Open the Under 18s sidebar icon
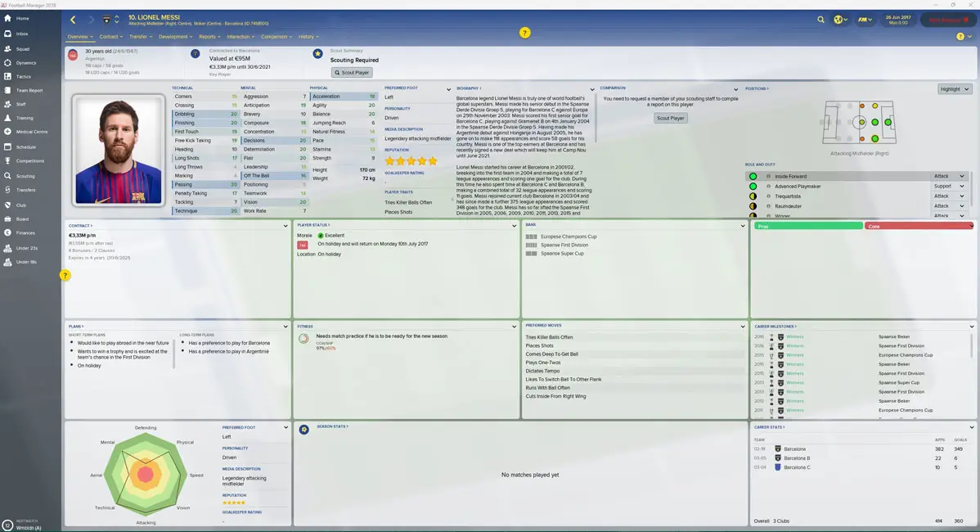 7,262
